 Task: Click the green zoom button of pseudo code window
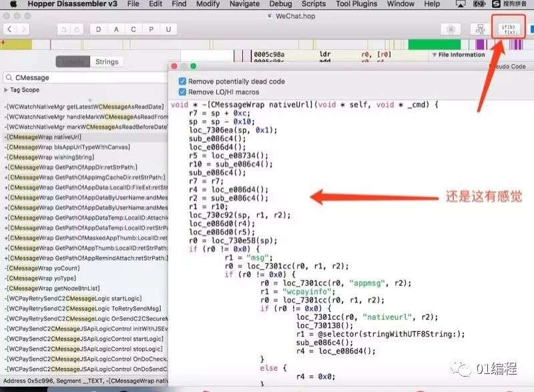[x=194, y=66]
